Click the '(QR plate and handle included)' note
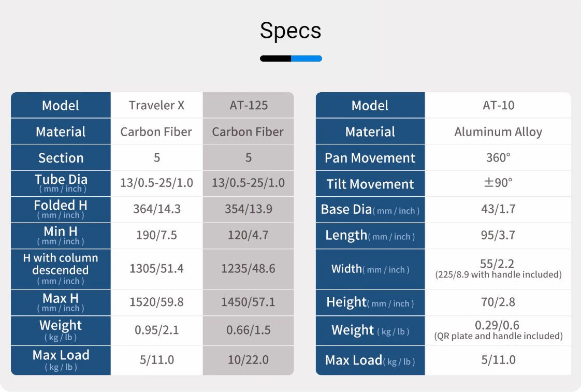Image resolution: width=581 pixels, height=392 pixels. coord(498,336)
